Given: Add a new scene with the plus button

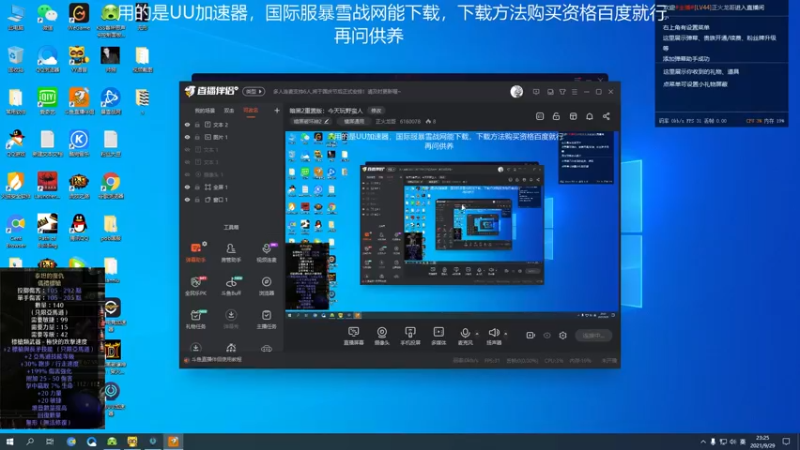Looking at the screenshot, I should 277,110.
